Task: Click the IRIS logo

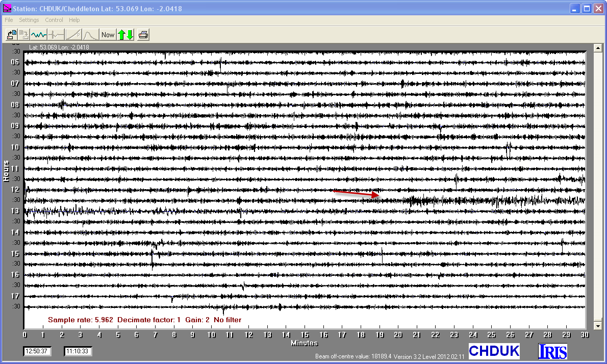Action: point(552,351)
